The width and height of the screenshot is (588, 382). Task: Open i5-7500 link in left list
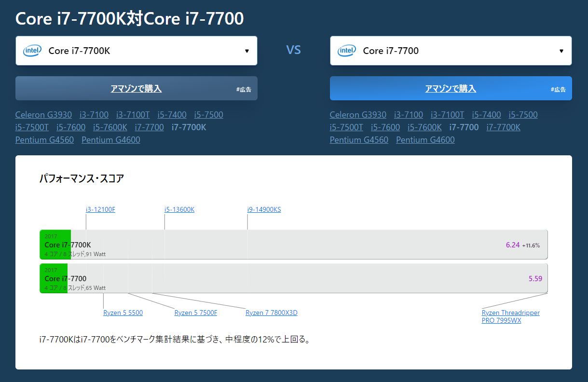(x=209, y=115)
